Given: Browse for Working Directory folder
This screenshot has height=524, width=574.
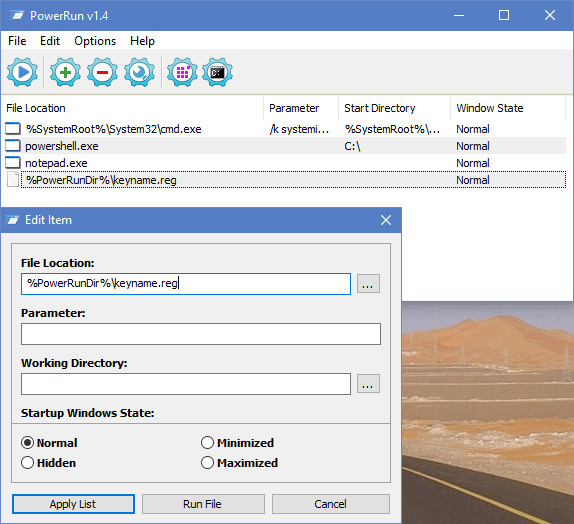Looking at the screenshot, I should [x=368, y=383].
